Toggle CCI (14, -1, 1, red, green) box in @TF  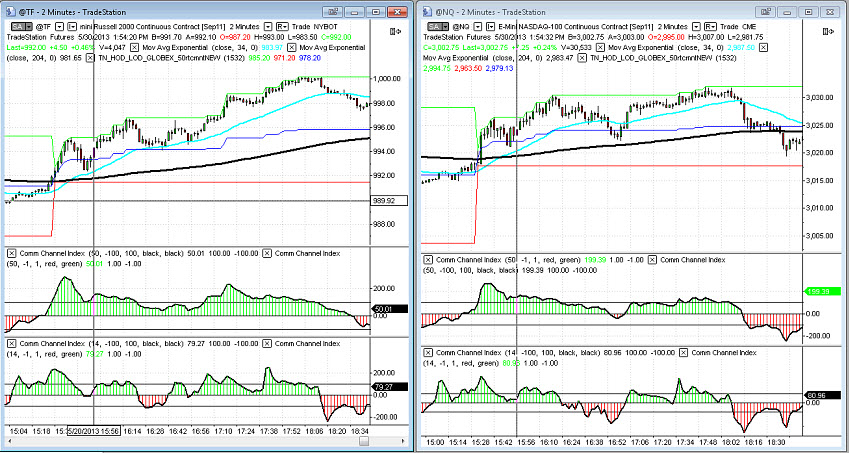(x=267, y=344)
